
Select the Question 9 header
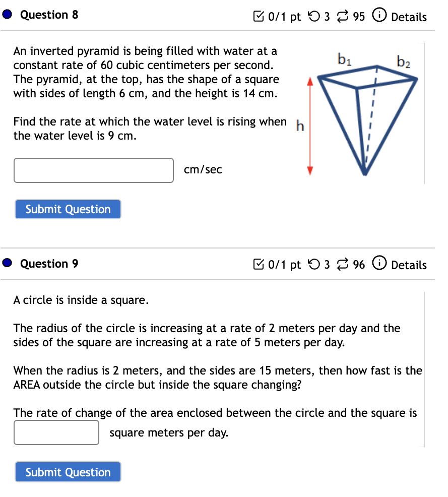click(x=49, y=263)
